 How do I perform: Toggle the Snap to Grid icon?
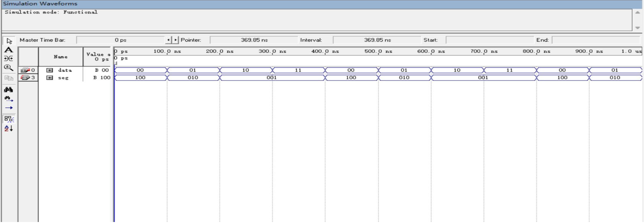(x=9, y=119)
